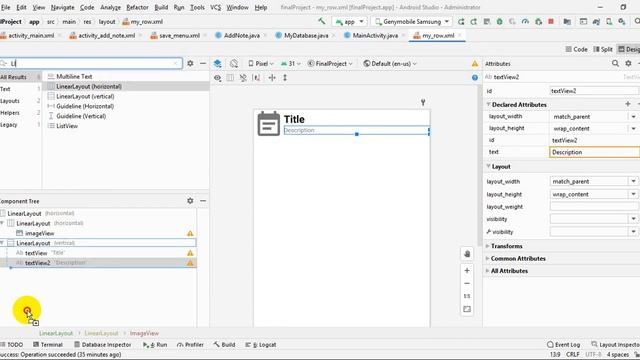Open the app run configuration dropdown
Image resolution: width=640 pixels, height=360 pixels.
349,22
